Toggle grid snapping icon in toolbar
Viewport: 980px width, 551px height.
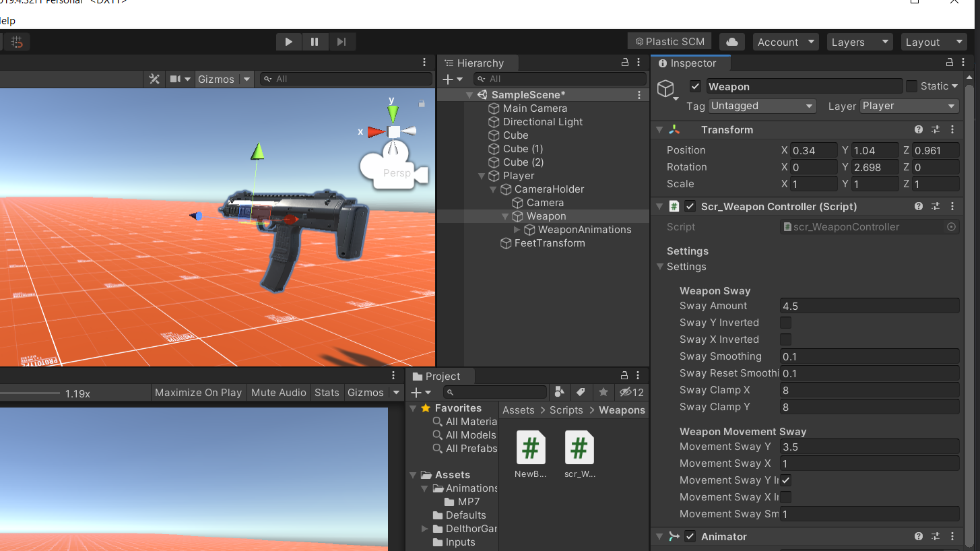[18, 42]
